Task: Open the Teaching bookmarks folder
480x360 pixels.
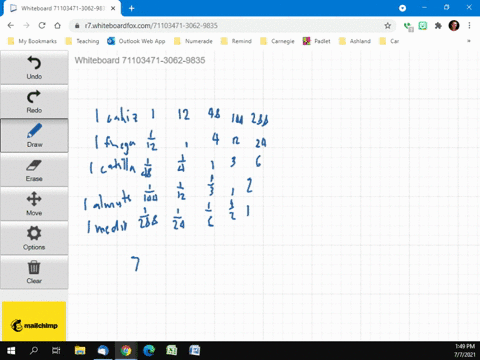Action: (x=83, y=41)
